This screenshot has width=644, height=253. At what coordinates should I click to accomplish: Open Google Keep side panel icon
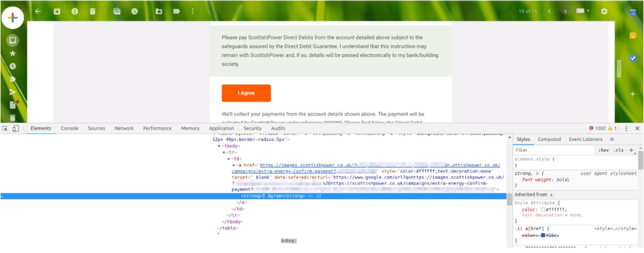click(x=633, y=36)
